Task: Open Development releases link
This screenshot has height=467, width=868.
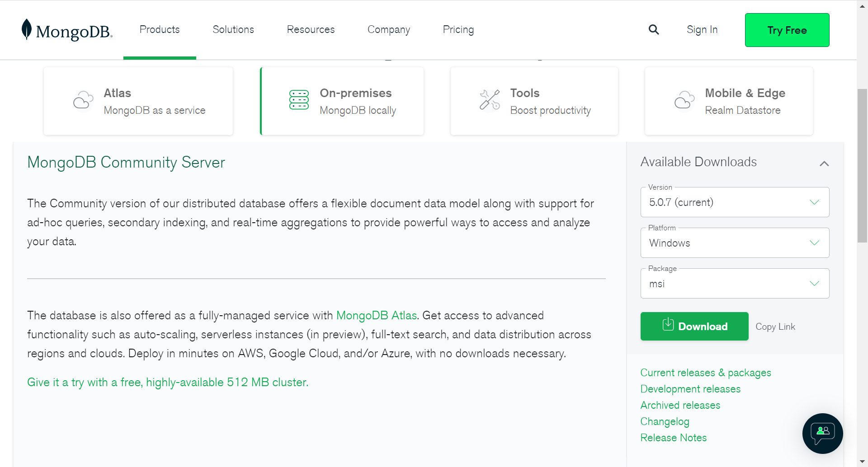Action: [690, 389]
